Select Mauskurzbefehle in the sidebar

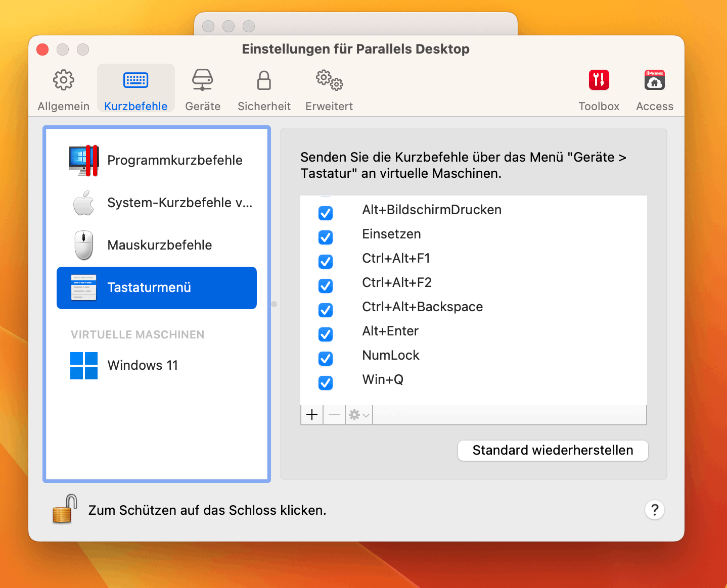[x=157, y=245]
